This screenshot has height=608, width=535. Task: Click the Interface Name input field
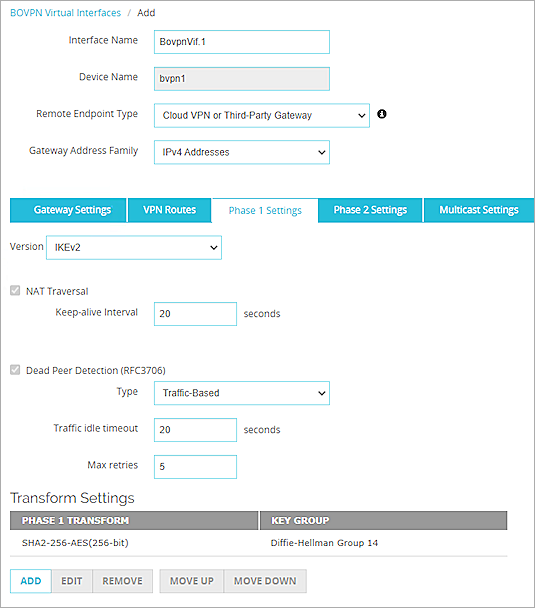(x=242, y=42)
